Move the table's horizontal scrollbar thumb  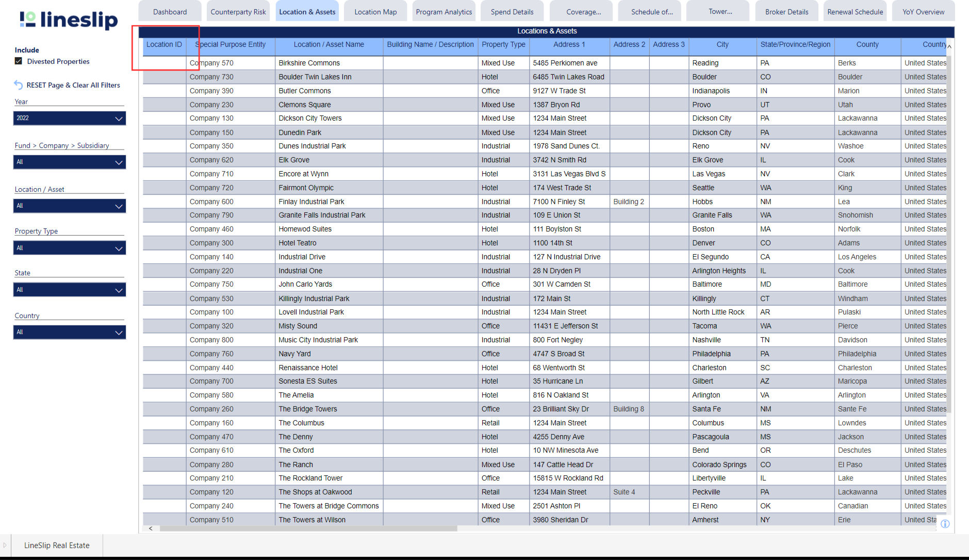[x=308, y=528]
